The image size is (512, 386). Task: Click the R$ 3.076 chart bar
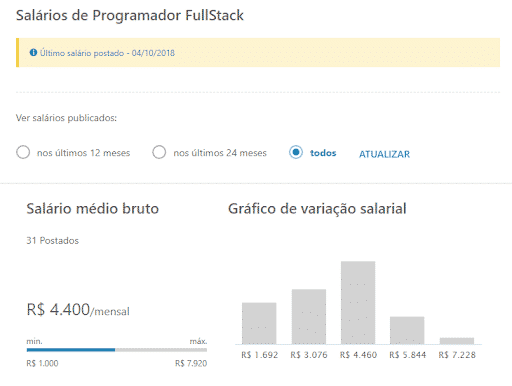pos(309,316)
